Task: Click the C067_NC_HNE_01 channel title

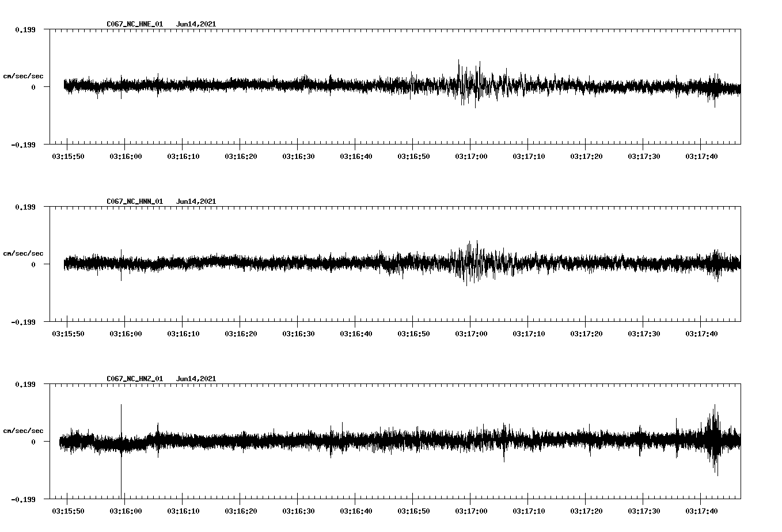Action: (135, 24)
